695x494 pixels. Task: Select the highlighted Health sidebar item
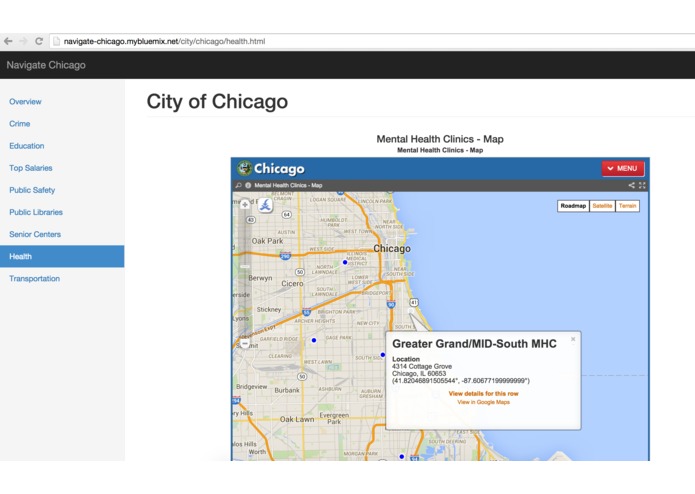(x=62, y=257)
